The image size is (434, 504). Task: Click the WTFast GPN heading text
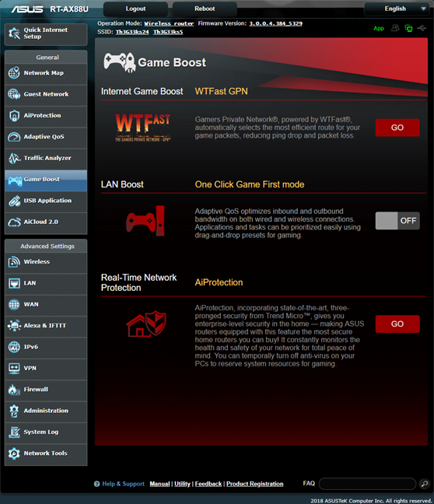coord(221,91)
